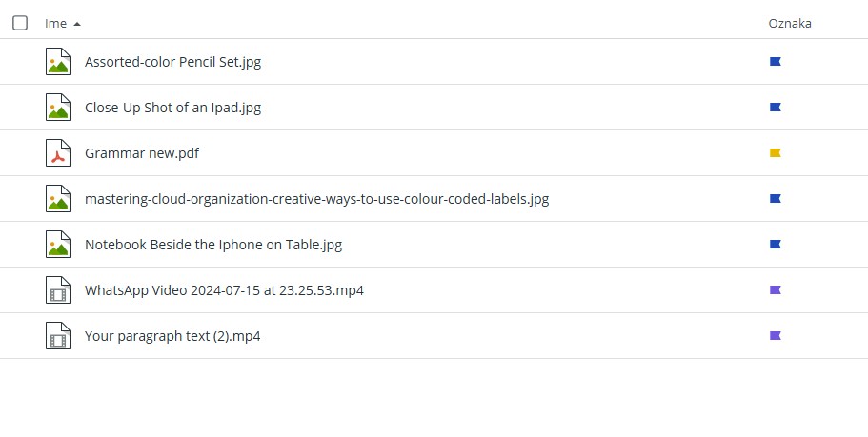Click the image icon for Notebook Beside the Iphone

click(x=57, y=245)
